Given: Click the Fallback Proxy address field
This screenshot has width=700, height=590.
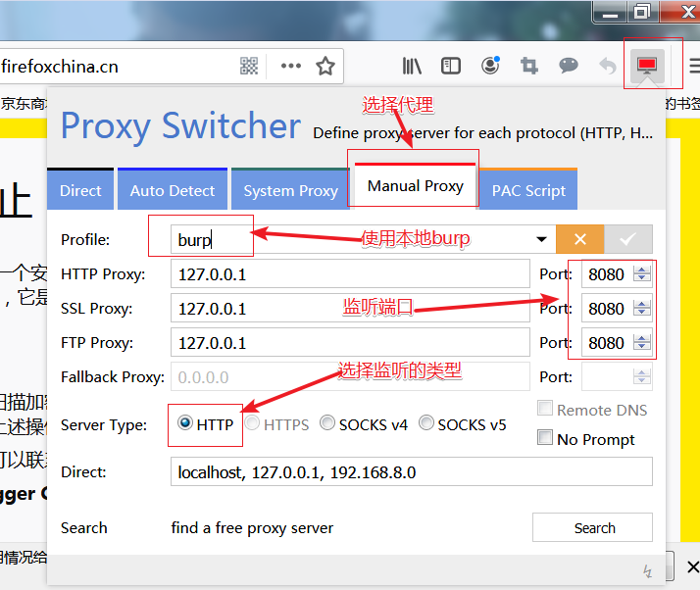Looking at the screenshot, I should click(x=350, y=376).
